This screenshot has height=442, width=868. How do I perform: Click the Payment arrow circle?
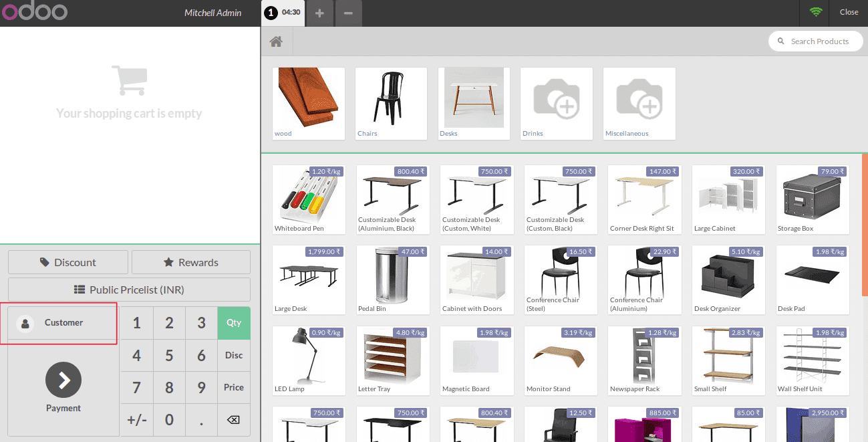click(x=63, y=380)
